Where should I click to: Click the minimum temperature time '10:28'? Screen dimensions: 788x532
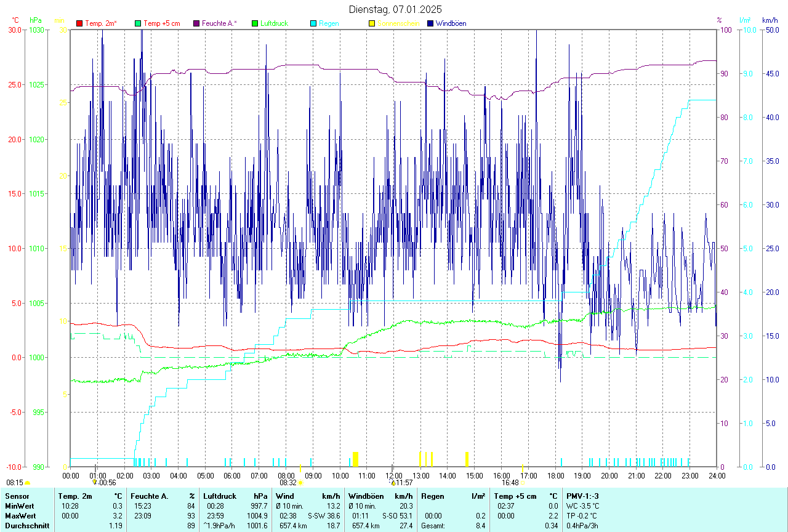coord(70,506)
